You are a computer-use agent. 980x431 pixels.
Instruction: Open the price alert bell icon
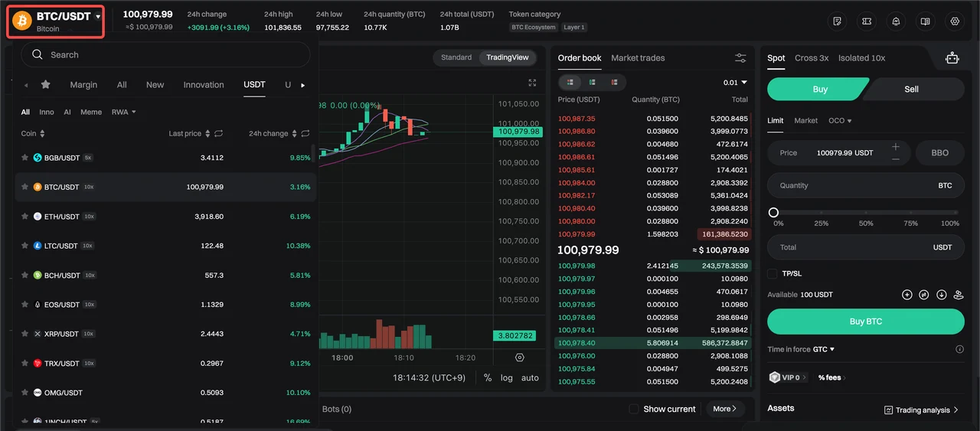(x=896, y=21)
